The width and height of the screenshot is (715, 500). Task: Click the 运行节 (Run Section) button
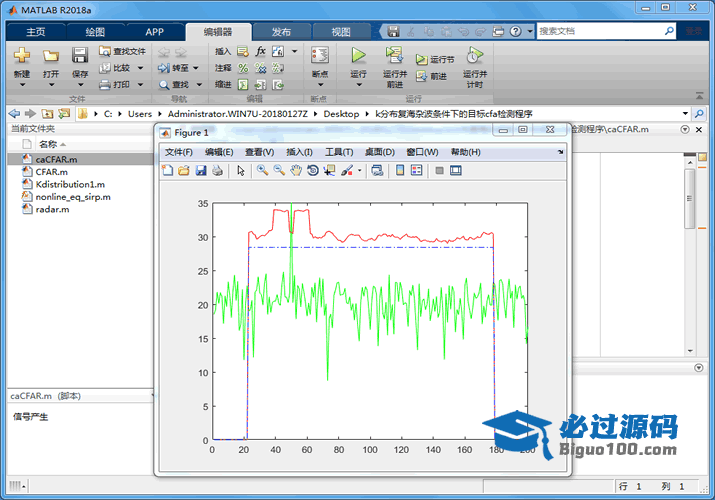436,60
